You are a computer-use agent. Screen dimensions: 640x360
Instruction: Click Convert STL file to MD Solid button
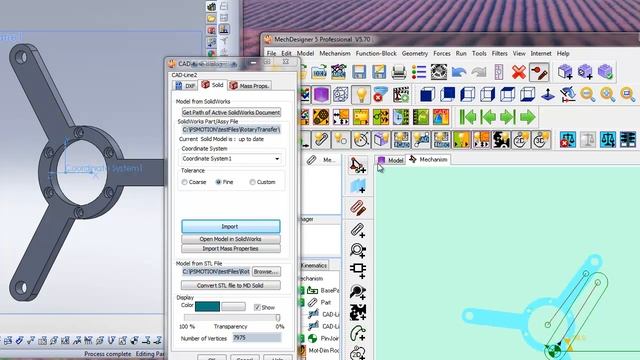pyautogui.click(x=231, y=285)
